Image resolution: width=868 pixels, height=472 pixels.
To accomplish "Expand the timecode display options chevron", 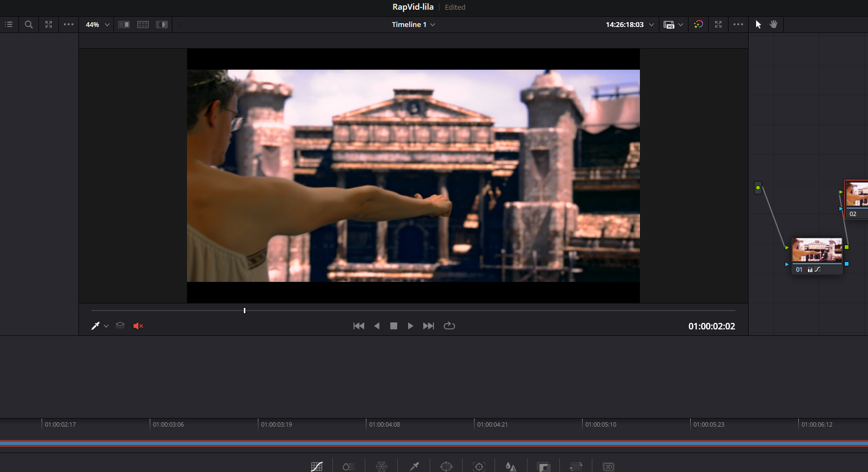I will click(651, 25).
